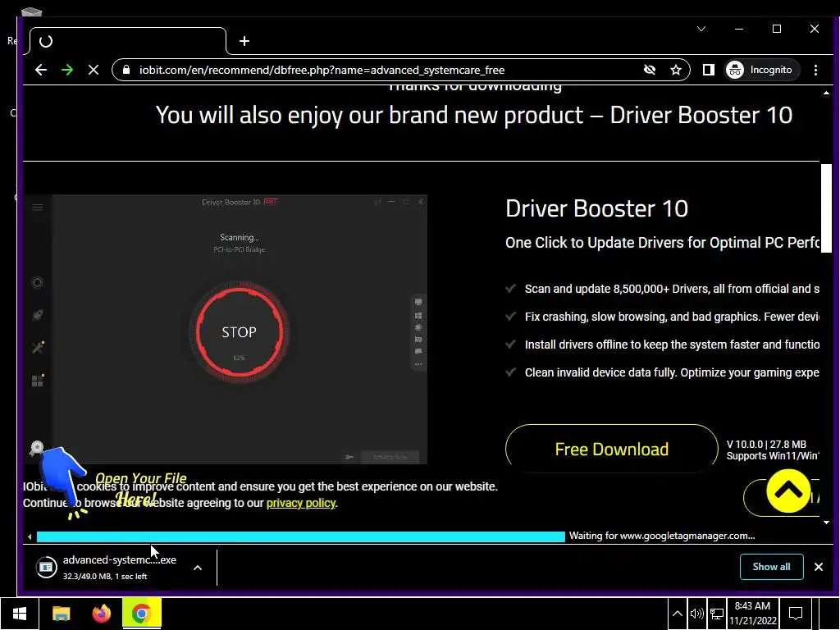This screenshot has height=630, width=840.
Task: Open the Windows Start menu
Action: pyautogui.click(x=20, y=614)
